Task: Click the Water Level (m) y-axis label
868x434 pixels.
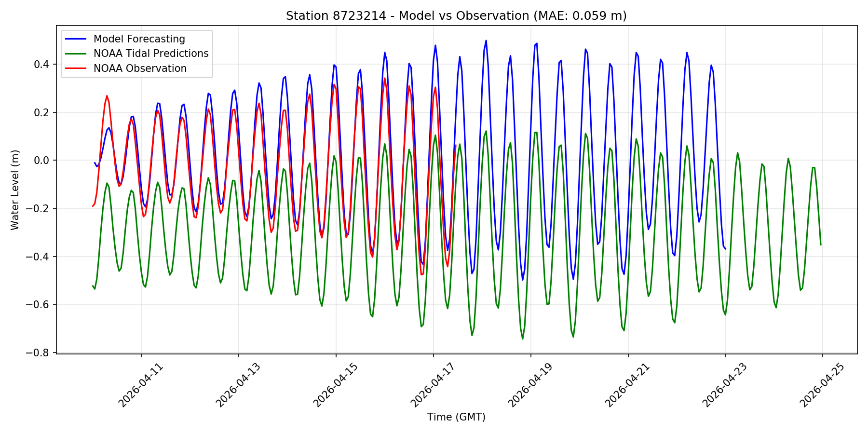Action: pos(15,190)
